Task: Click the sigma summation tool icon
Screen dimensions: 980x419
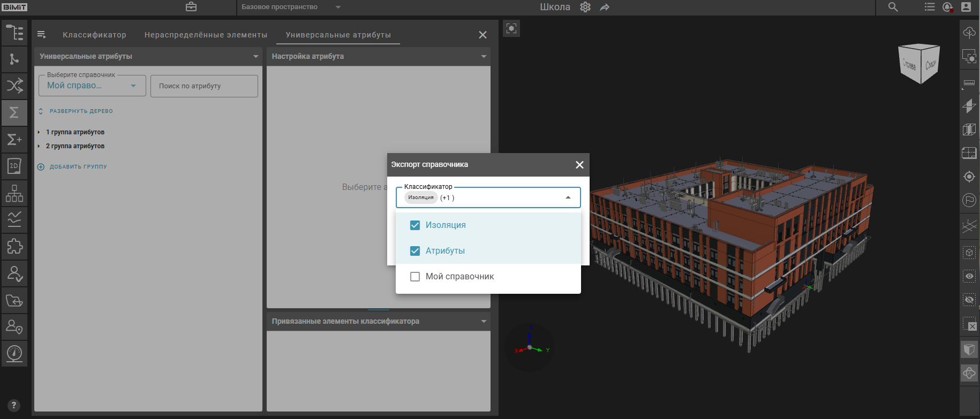Action: (x=14, y=113)
